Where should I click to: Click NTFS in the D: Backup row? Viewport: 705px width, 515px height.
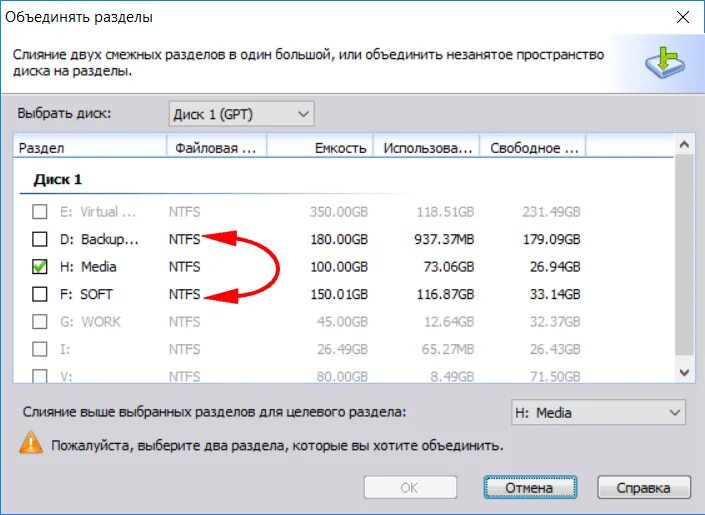(x=184, y=239)
